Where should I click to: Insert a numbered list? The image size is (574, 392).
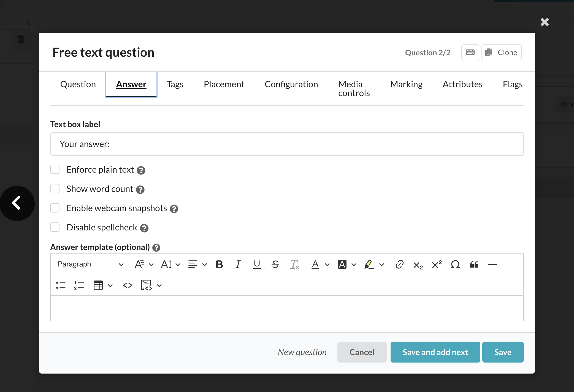point(79,285)
